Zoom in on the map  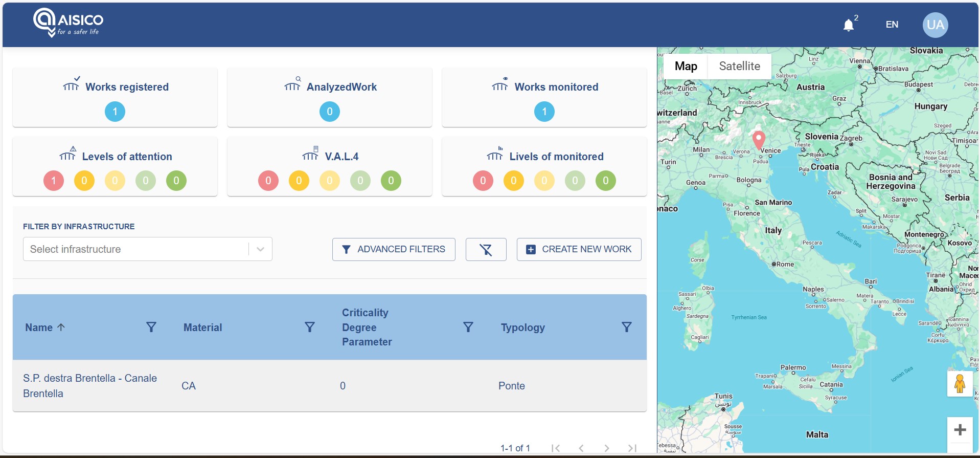point(960,430)
